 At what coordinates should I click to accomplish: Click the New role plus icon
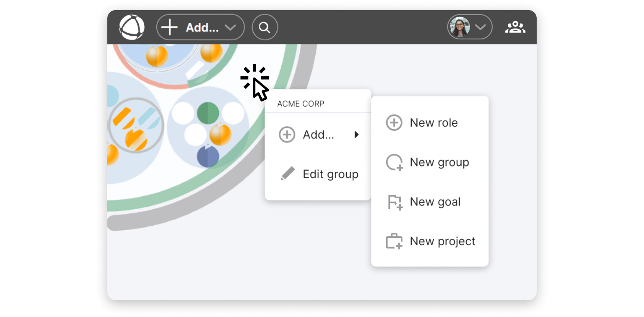pos(394,123)
